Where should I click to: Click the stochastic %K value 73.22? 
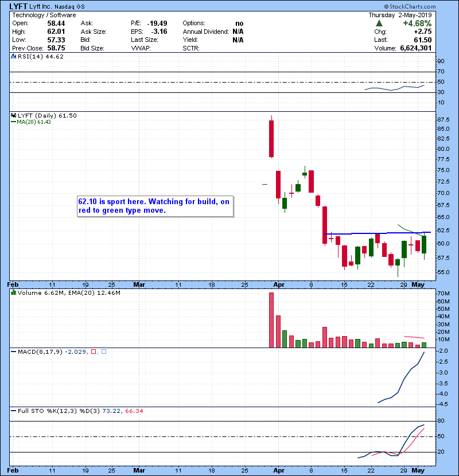(x=111, y=411)
